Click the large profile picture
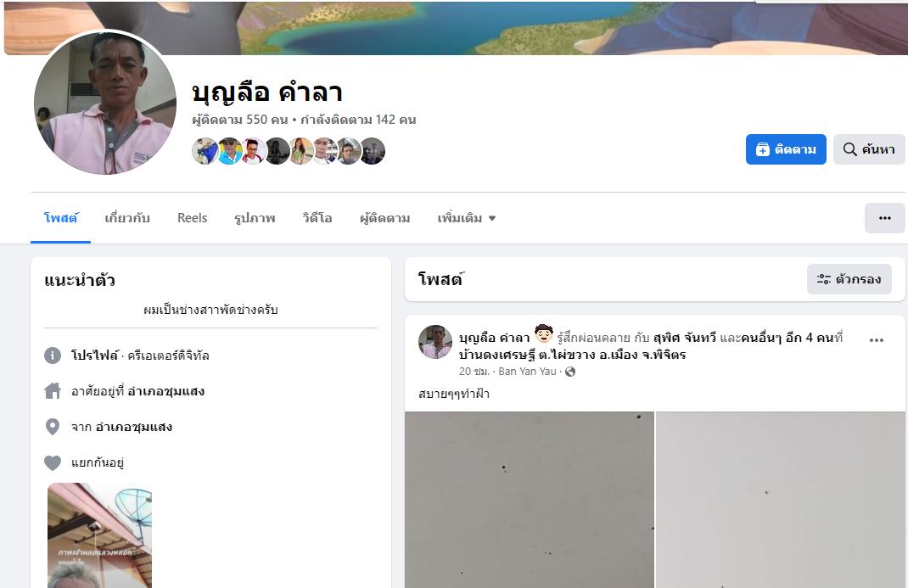The height and width of the screenshot is (588, 908). click(105, 103)
